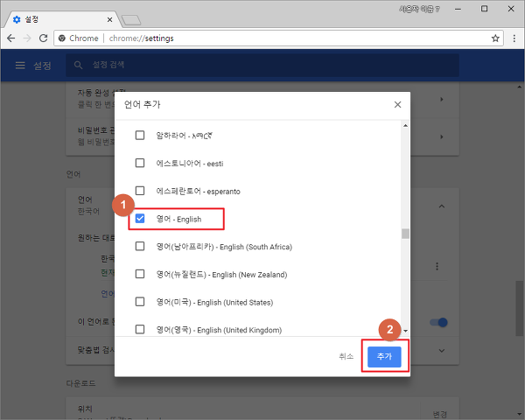Bookmark this page with star icon
Viewport: 525px width, 420px height.
[495, 38]
